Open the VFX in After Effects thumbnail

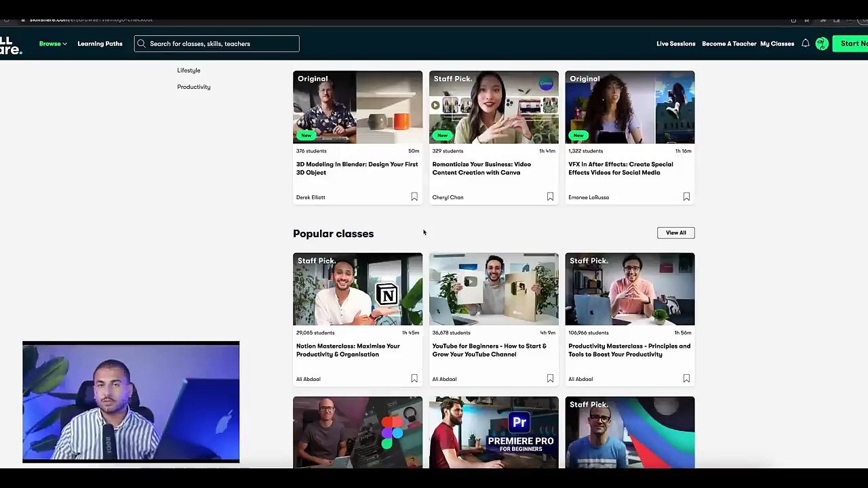[x=630, y=107]
